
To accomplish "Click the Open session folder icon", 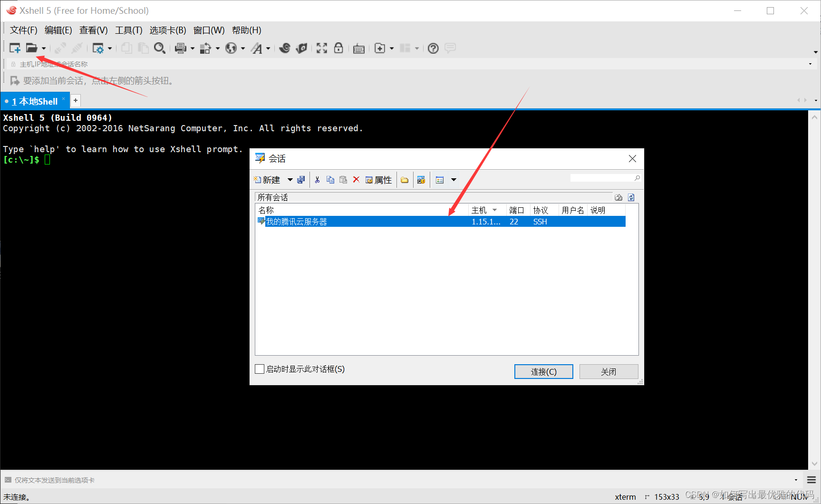I will (32, 48).
